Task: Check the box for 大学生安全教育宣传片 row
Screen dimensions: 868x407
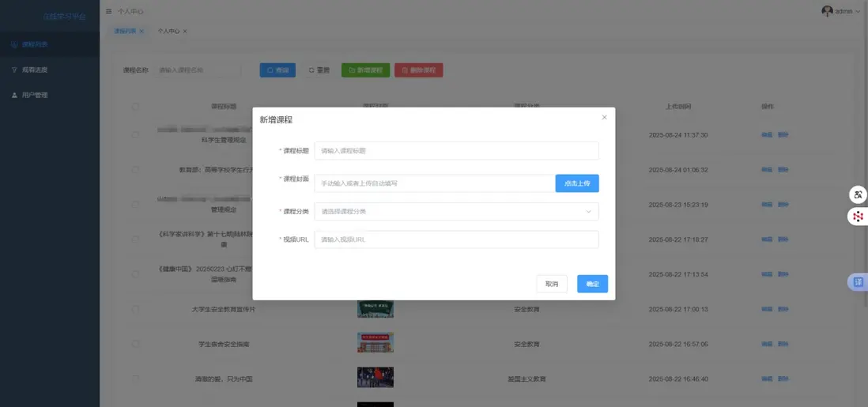Action: 135,309
